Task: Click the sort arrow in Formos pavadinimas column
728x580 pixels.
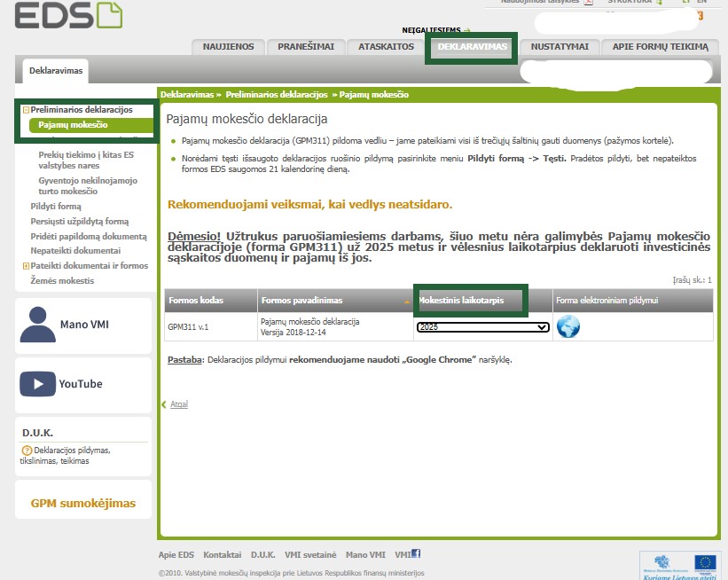Action: (x=407, y=302)
